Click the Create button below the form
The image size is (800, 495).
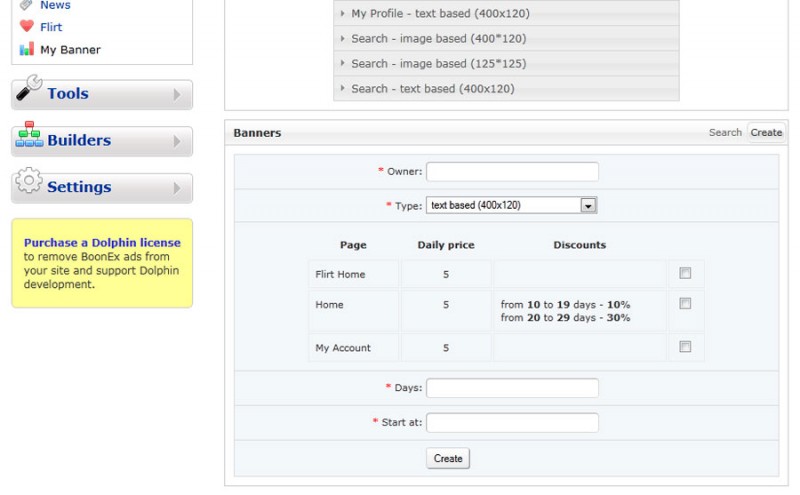[x=448, y=458]
